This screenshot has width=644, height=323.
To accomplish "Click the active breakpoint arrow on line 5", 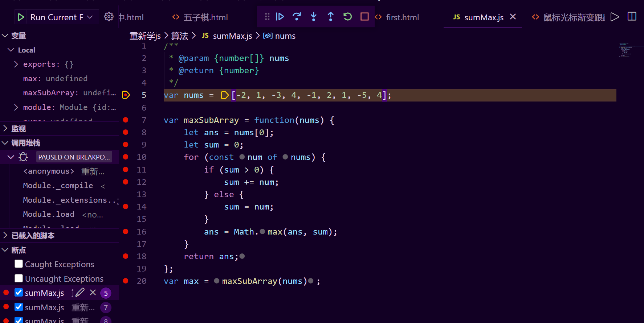I will [x=126, y=95].
